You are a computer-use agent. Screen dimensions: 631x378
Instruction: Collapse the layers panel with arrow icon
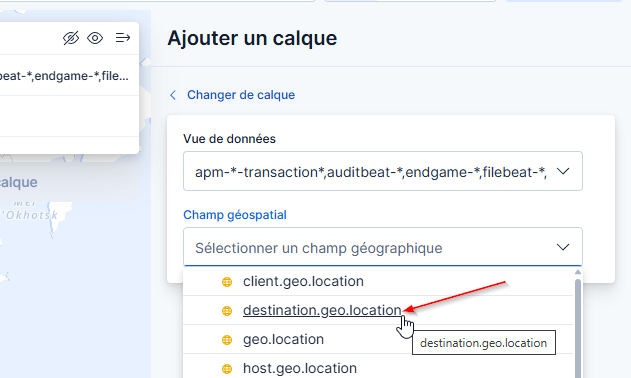coord(123,38)
